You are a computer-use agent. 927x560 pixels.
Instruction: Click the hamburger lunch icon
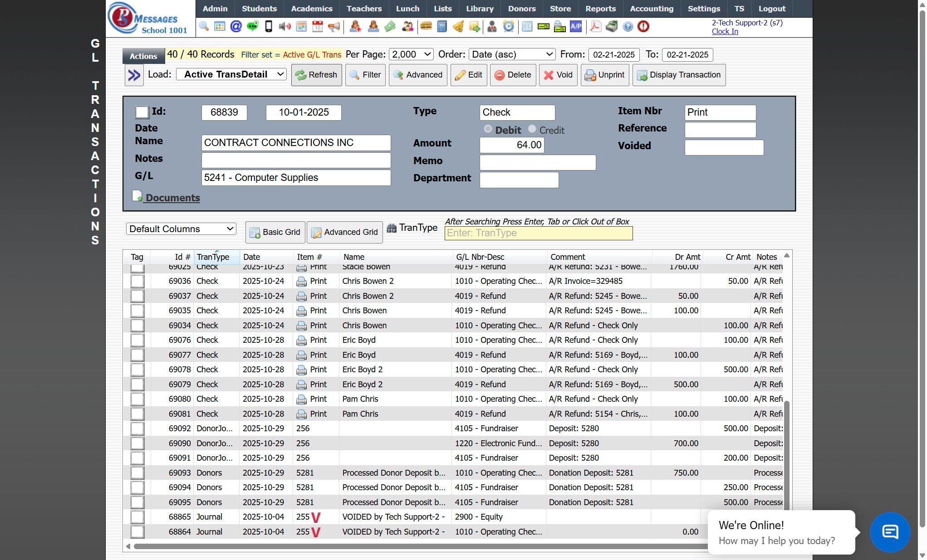[426, 27]
